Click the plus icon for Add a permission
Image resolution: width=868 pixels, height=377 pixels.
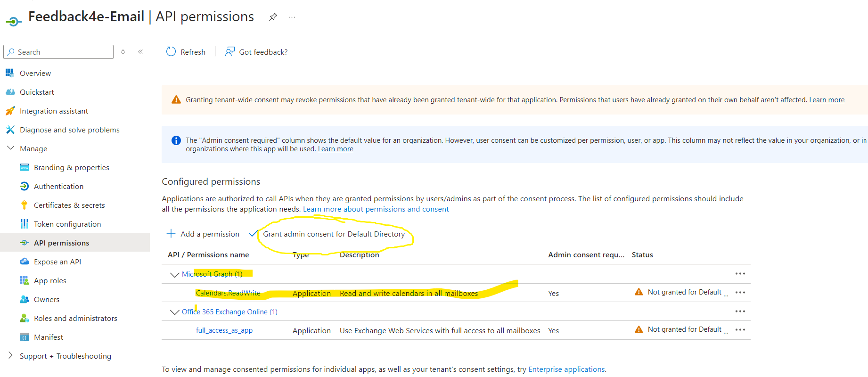coord(171,234)
